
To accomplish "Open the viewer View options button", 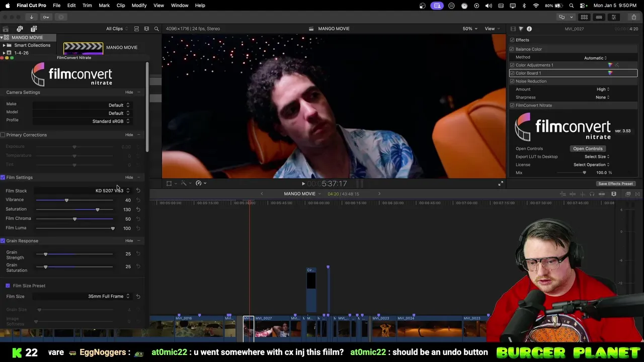I will (x=492, y=29).
